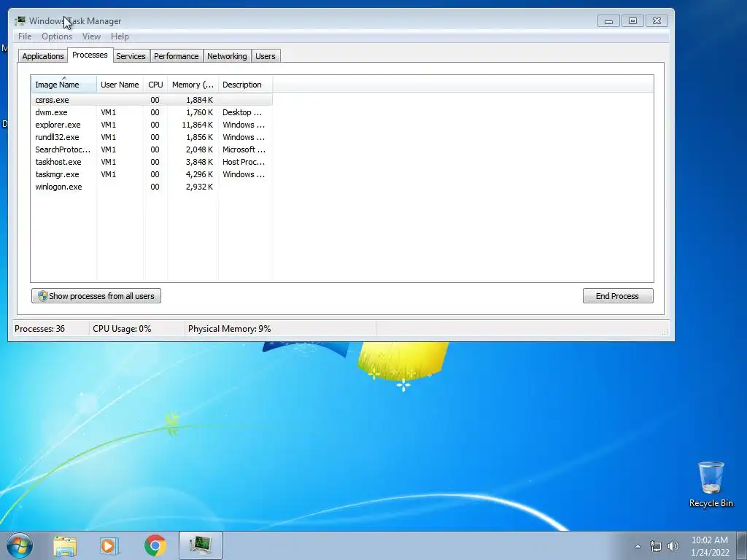Minimize the Task Manager window

(608, 21)
